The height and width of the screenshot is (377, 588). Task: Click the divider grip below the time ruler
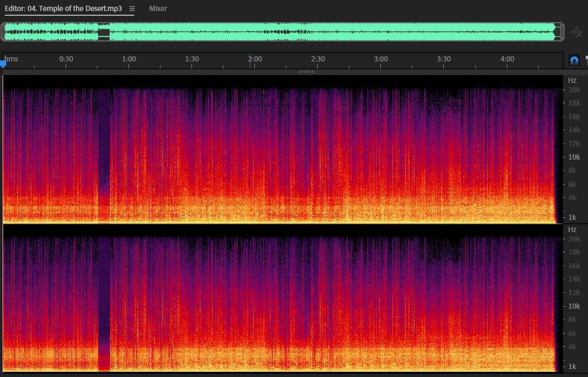pyautogui.click(x=306, y=72)
